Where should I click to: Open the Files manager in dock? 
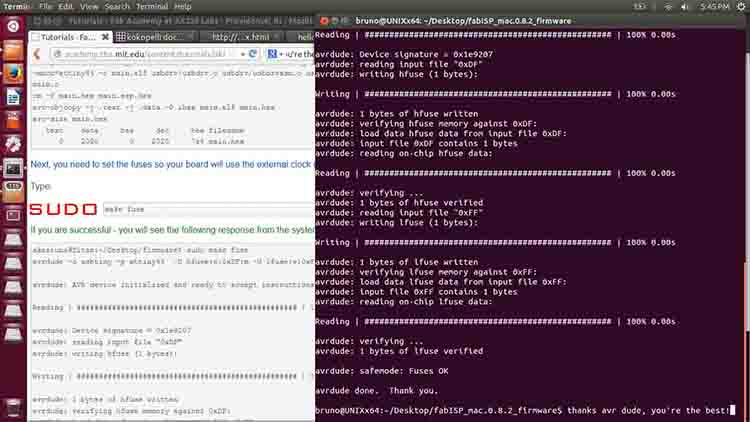pos(13,50)
